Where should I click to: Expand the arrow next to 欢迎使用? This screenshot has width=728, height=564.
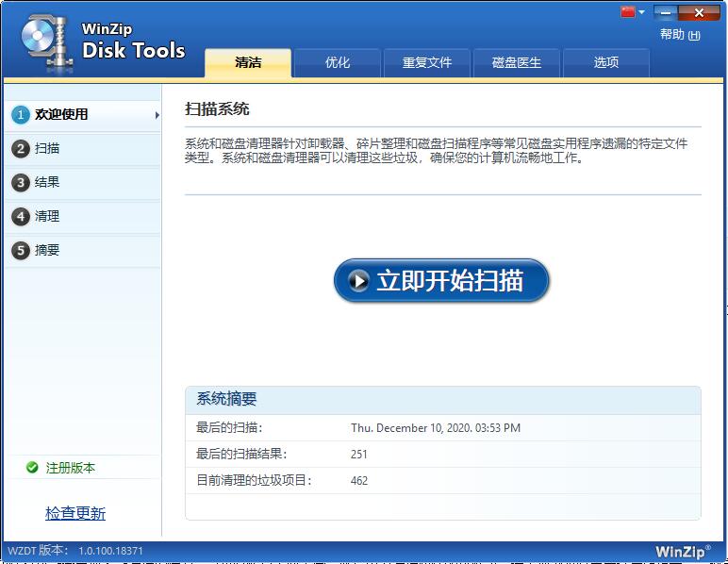coord(157,115)
